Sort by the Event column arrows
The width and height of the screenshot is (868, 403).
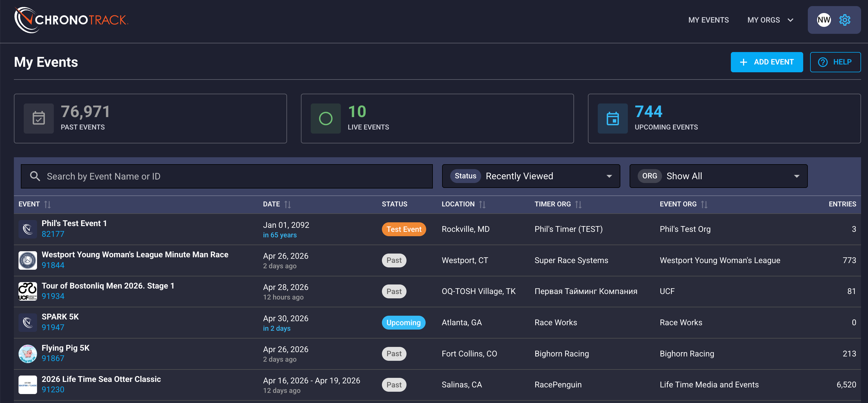47,204
